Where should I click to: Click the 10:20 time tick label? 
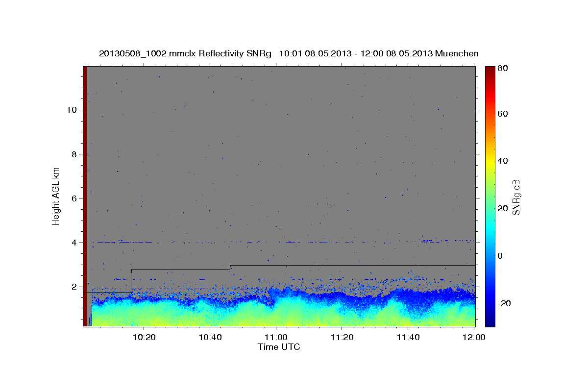[145, 338]
